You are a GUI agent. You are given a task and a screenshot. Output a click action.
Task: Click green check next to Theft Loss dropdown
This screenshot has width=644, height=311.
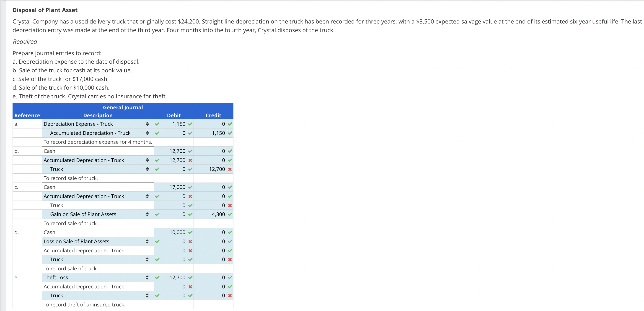[157, 277]
